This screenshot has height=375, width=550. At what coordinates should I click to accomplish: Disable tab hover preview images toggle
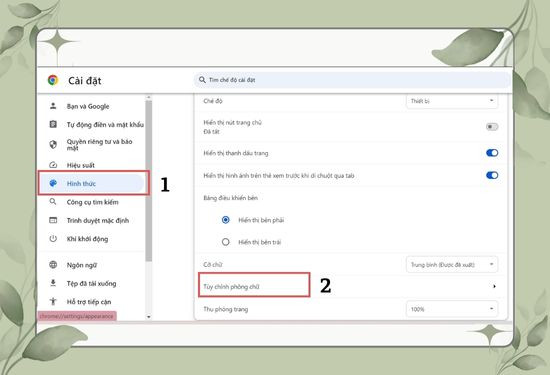(492, 175)
